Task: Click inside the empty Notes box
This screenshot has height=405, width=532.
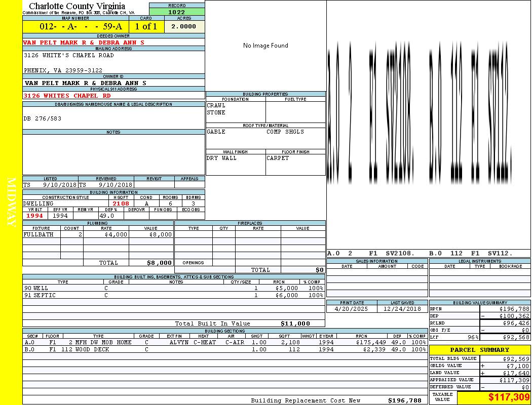Action: coord(113,154)
